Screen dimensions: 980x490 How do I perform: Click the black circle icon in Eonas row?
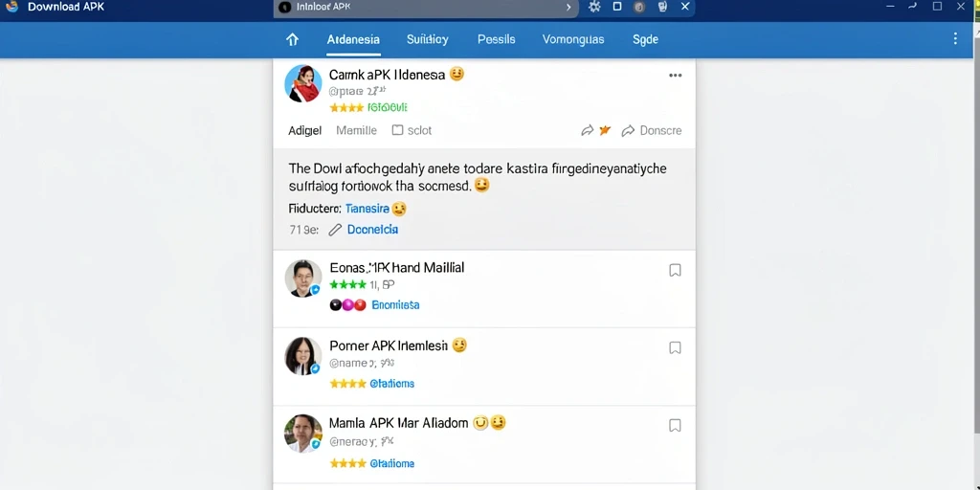point(335,305)
